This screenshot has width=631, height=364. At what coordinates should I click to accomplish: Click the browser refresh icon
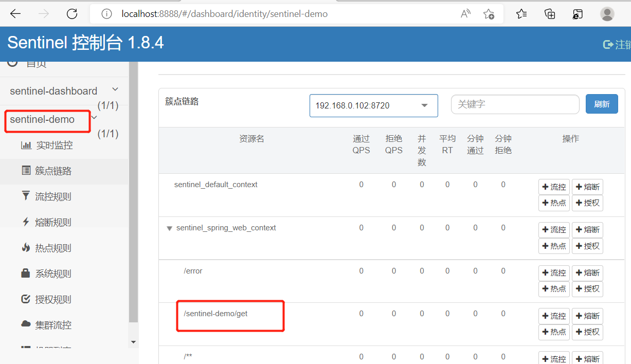(72, 14)
